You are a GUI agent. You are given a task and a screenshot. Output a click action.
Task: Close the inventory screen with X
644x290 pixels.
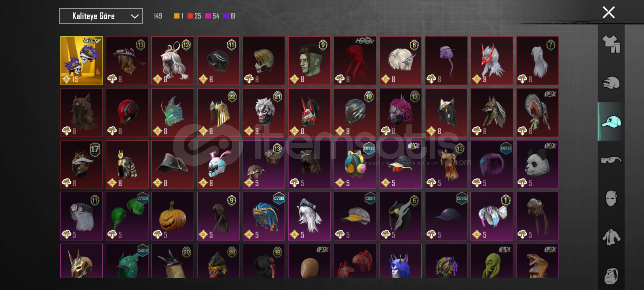[x=608, y=12]
